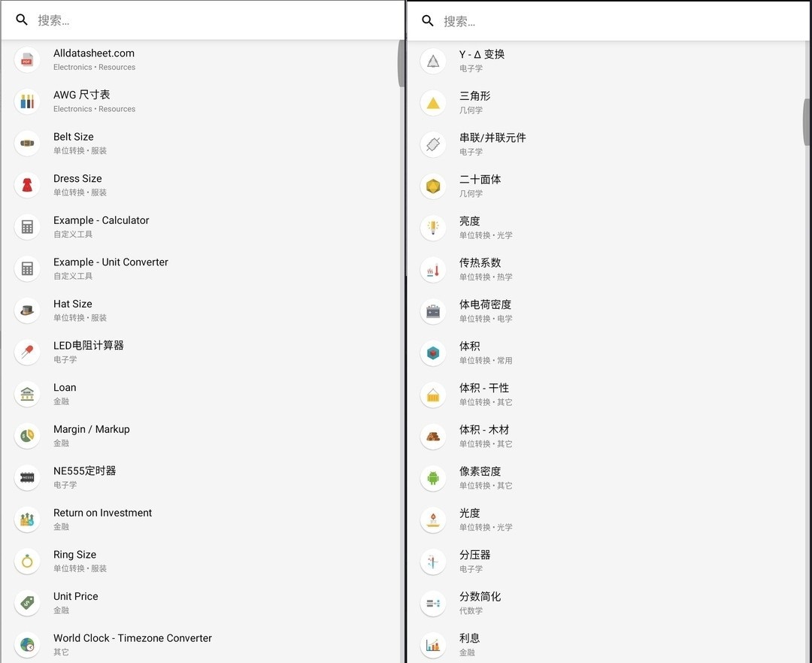The image size is (812, 663).
Task: Open 'Example - Calculator' entry text
Action: (101, 220)
